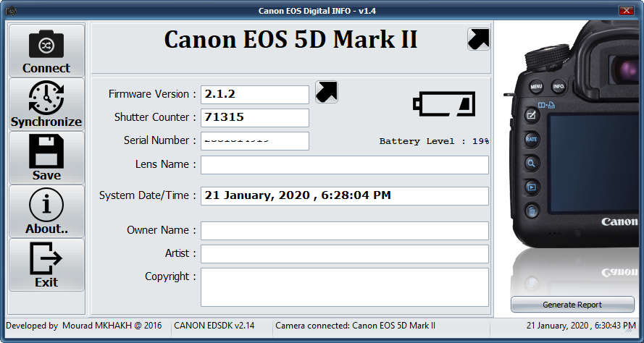644x343 pixels.
Task: Click the Battery Level : 19% text
Action: coord(434,142)
